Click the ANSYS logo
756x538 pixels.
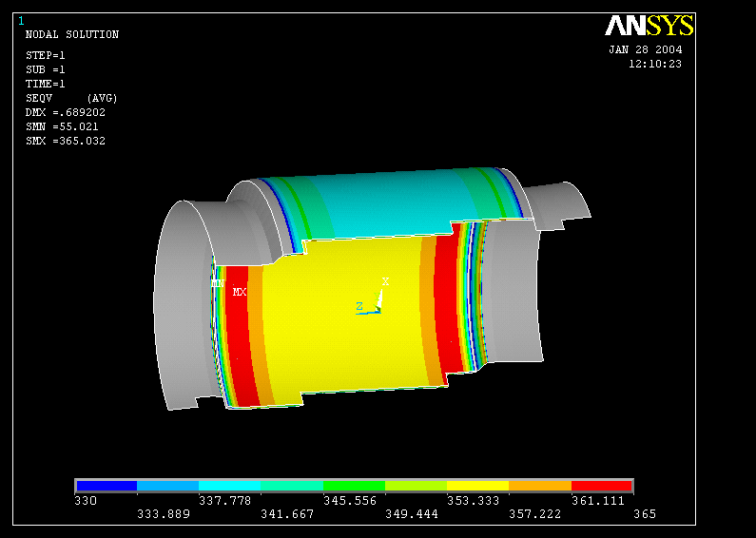tap(649, 26)
